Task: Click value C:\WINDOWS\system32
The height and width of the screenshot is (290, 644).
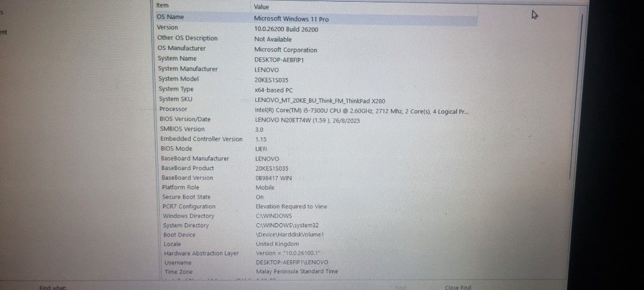Action: pos(287,226)
